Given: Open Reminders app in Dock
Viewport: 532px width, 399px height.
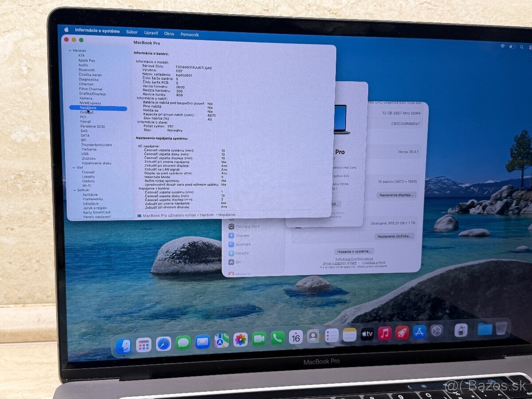Looking at the screenshot, I should point(332,335).
